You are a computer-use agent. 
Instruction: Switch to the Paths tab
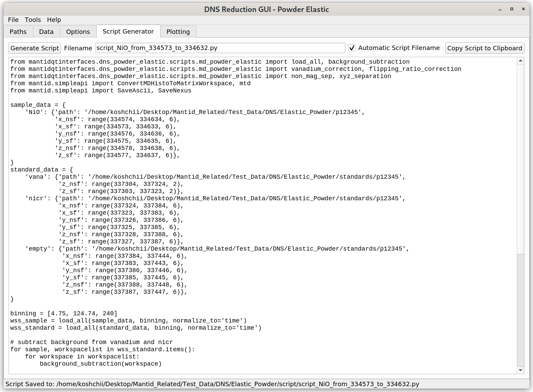coord(18,32)
